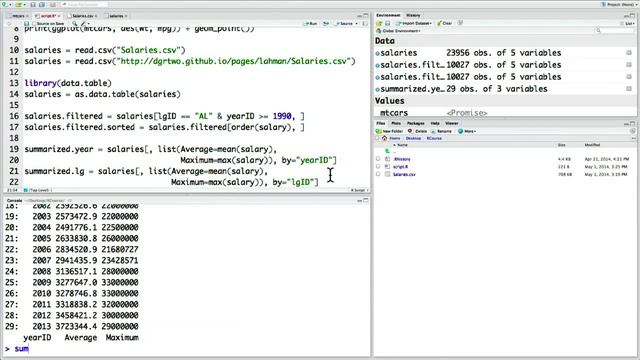Switch to the script.R editor tab

click(x=47, y=16)
